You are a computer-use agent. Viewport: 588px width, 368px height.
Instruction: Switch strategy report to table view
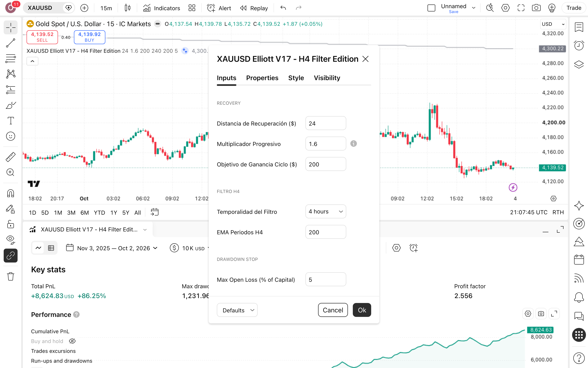pos(51,248)
